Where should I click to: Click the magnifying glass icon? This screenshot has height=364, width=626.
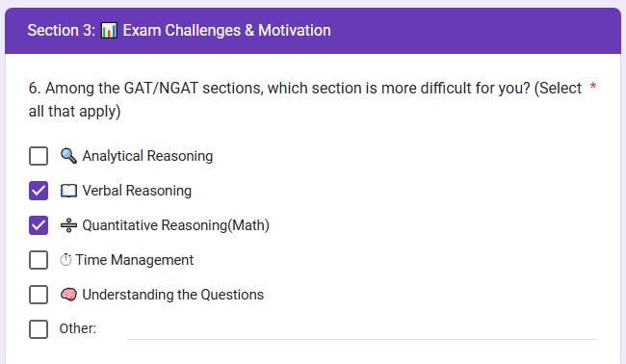tap(68, 156)
